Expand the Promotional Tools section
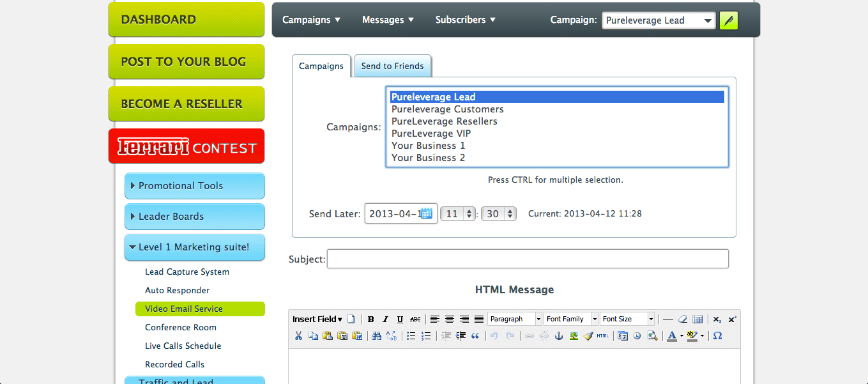This screenshot has height=384, width=868. click(x=195, y=186)
